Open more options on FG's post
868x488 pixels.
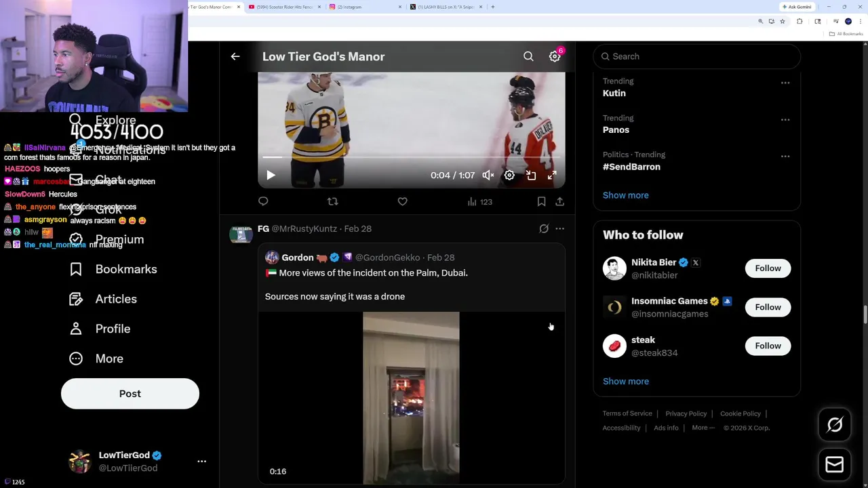559,229
